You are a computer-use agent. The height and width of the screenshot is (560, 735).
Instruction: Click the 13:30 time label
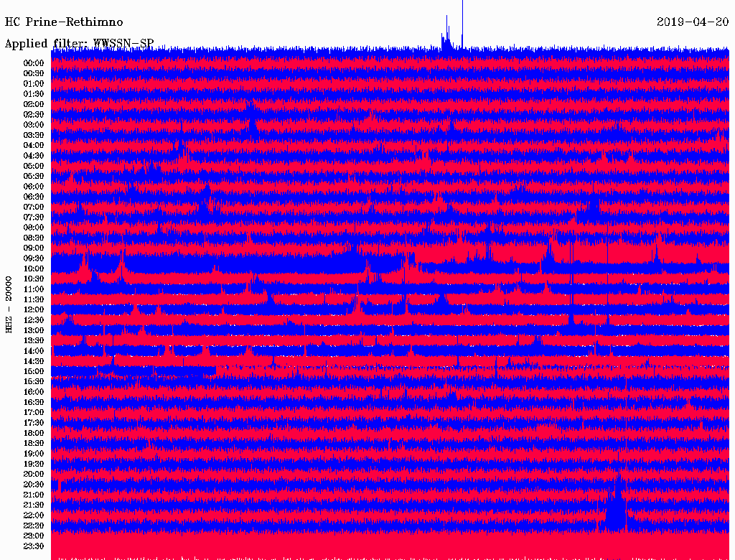[x=34, y=340]
